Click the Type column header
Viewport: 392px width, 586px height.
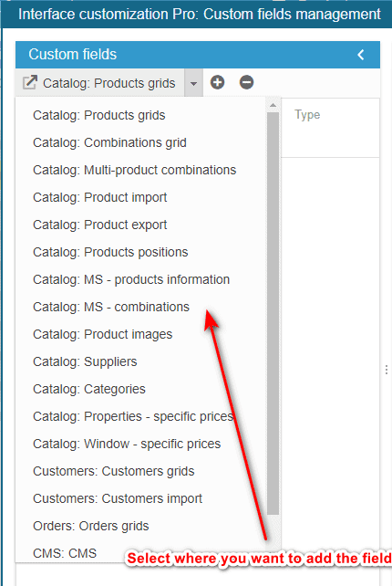307,114
